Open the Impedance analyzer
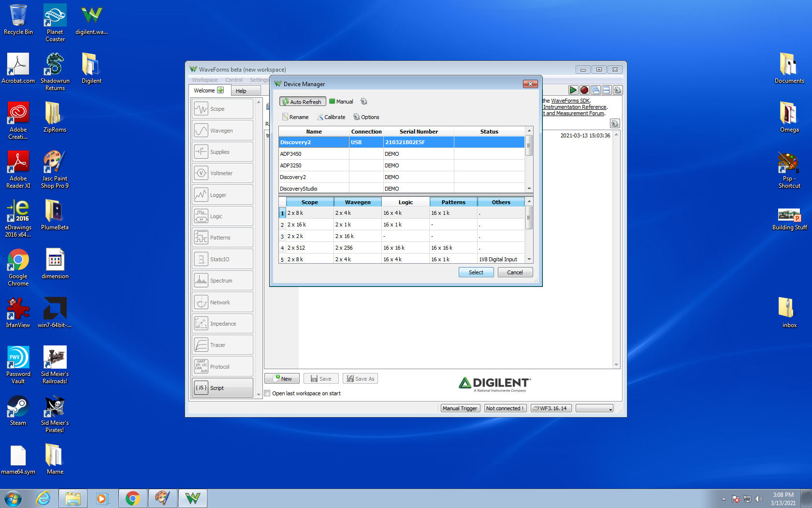This screenshot has height=508, width=812. coord(222,324)
